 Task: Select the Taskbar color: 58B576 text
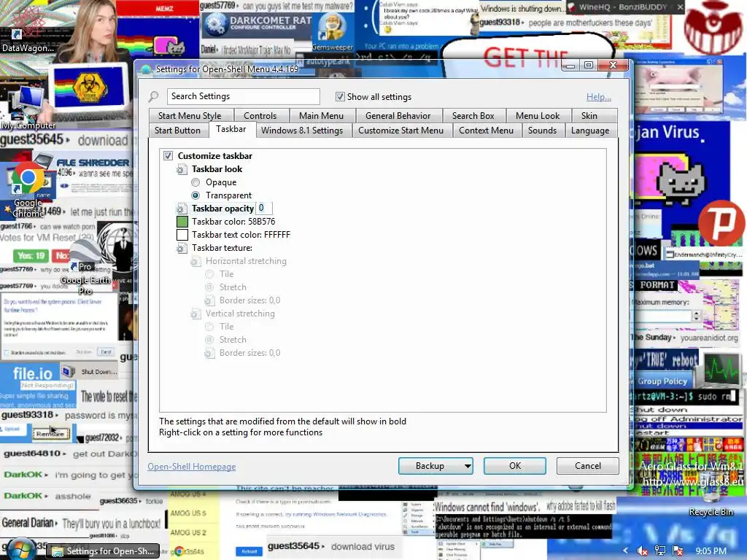[233, 222]
